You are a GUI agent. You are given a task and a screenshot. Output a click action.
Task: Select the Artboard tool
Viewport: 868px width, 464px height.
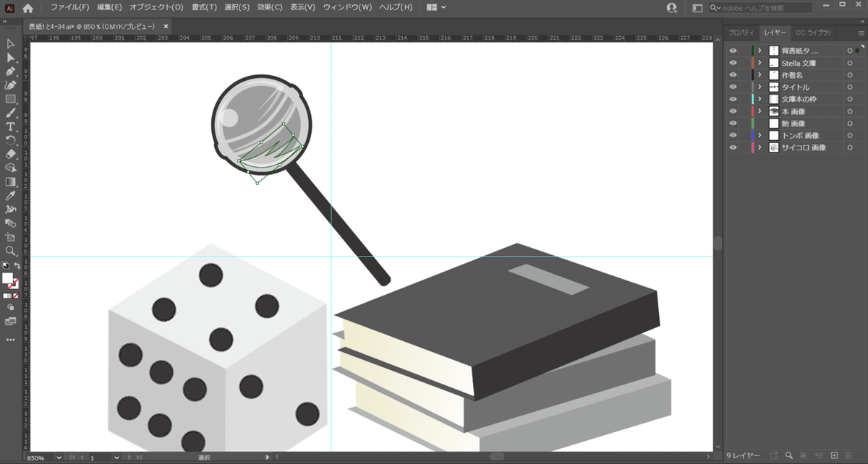tap(10, 237)
